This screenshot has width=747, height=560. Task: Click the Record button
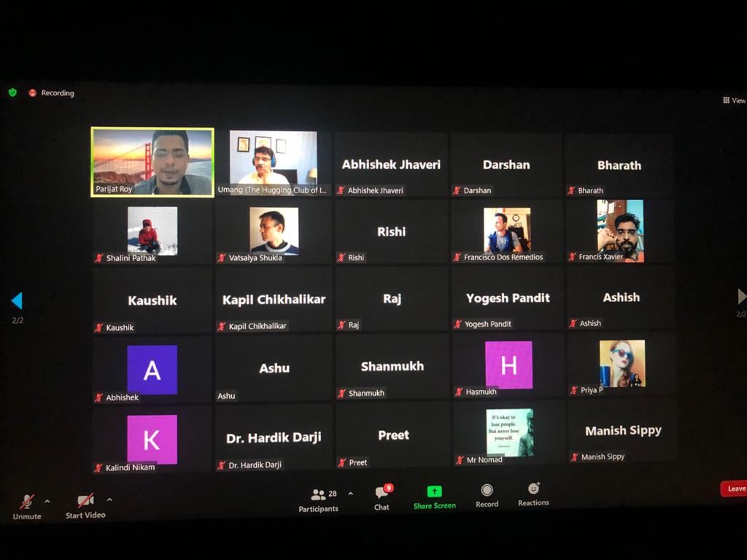click(x=487, y=496)
